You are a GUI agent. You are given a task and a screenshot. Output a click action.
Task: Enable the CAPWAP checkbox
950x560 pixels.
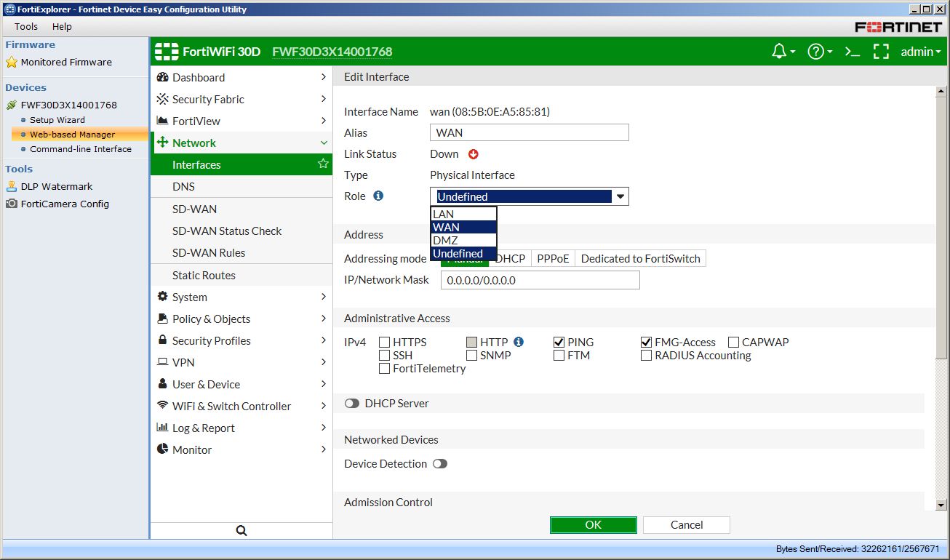[x=733, y=342]
